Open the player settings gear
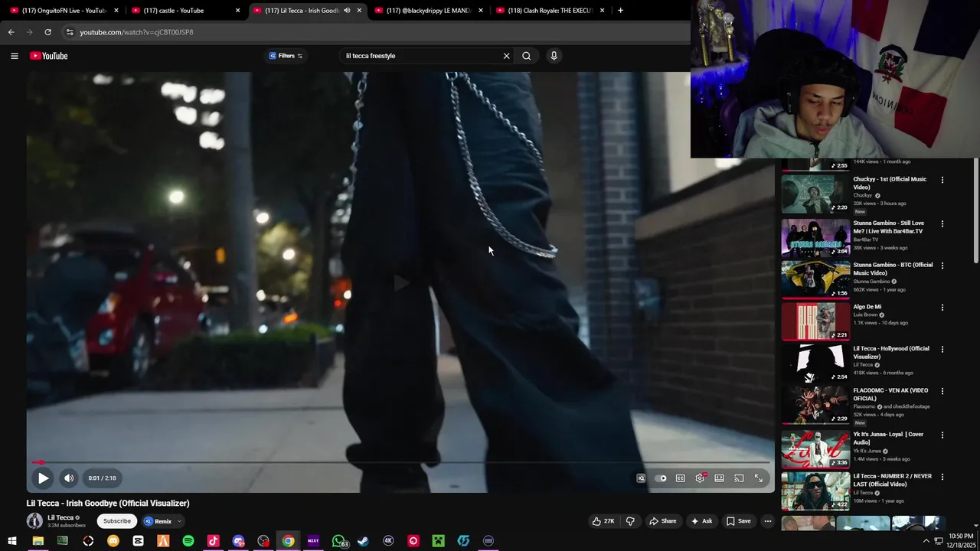The height and width of the screenshot is (551, 980). (x=700, y=478)
